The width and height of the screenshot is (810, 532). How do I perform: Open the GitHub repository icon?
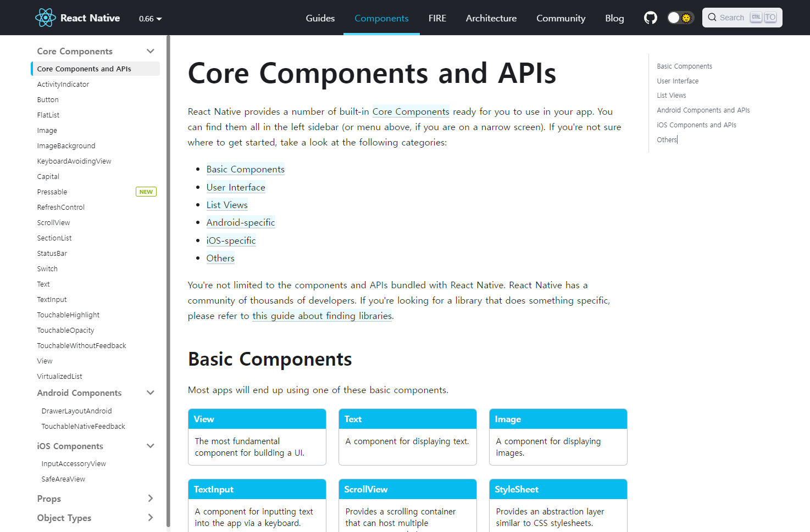coord(651,18)
